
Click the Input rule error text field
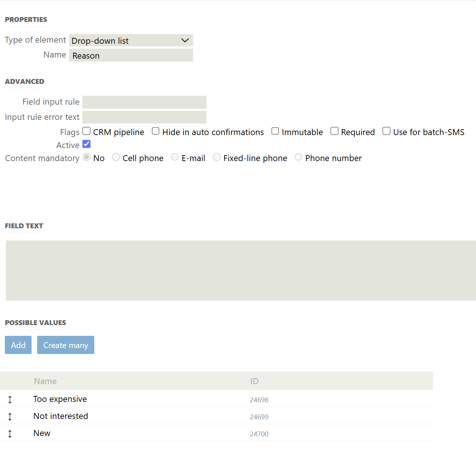pos(144,117)
